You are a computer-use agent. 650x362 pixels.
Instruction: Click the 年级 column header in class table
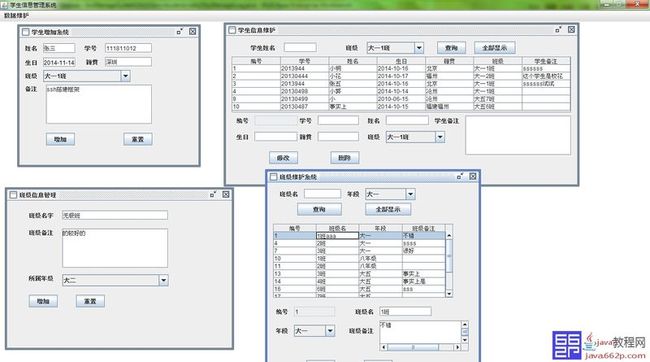[x=381, y=228]
